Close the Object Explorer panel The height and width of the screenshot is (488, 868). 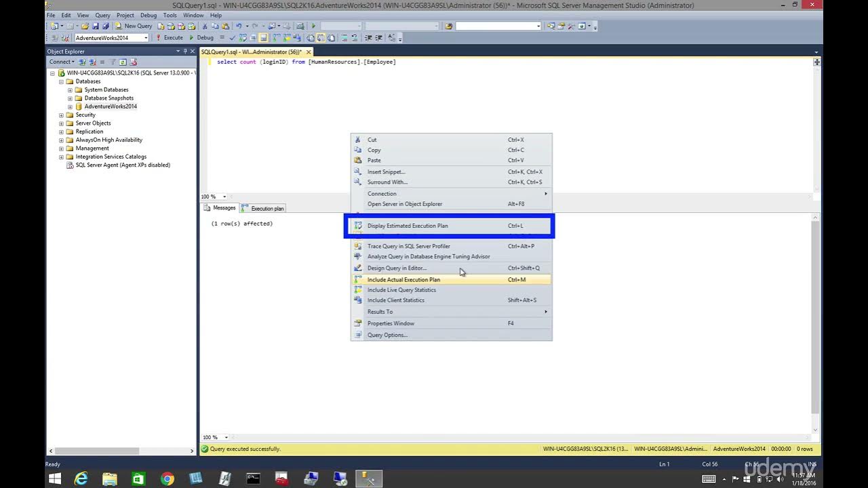click(193, 52)
